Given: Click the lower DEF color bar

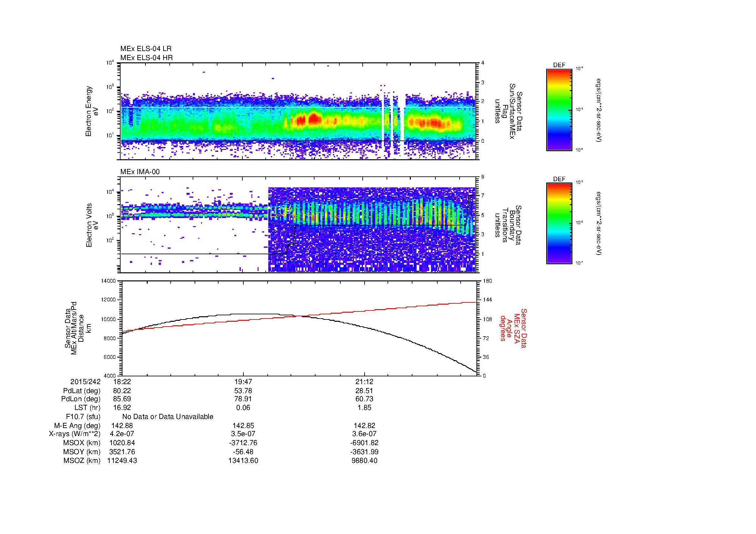Looking at the screenshot, I should point(559,224).
